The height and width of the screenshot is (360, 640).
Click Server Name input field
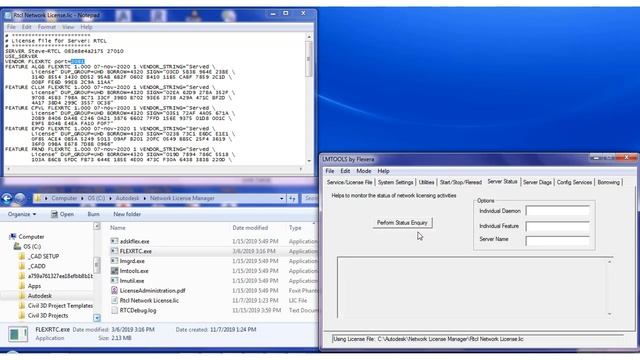click(x=558, y=241)
